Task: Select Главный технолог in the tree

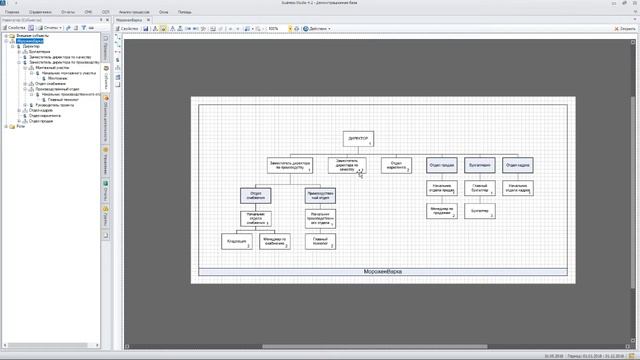Action: (63, 100)
